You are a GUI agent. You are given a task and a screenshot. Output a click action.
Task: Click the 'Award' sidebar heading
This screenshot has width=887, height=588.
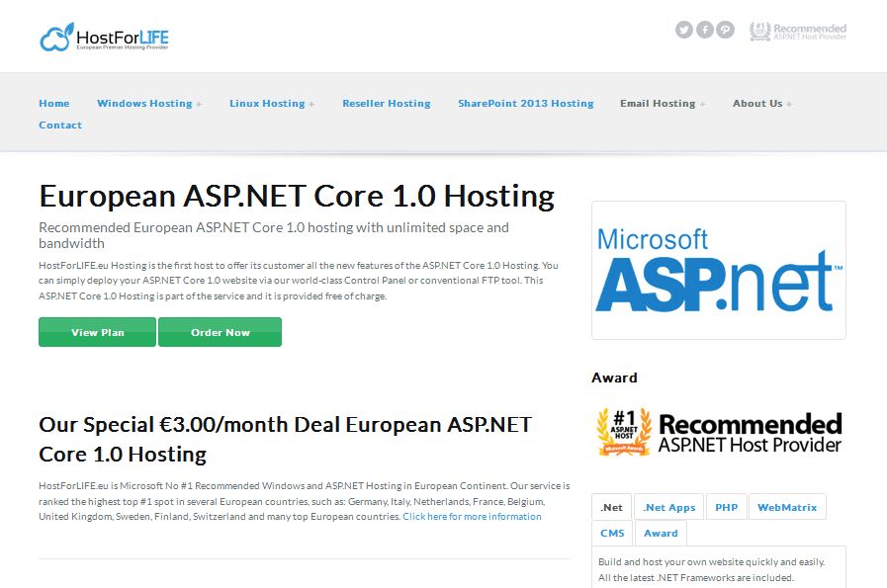[614, 378]
